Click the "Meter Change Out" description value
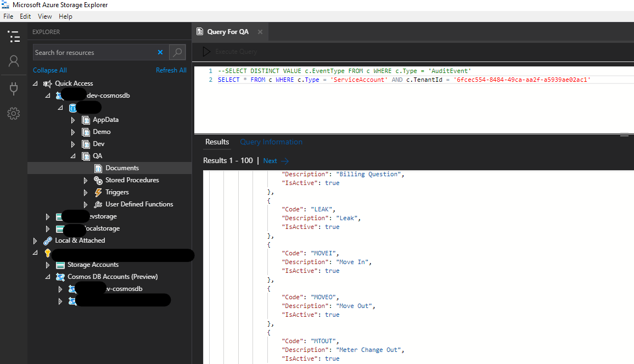 (x=368, y=350)
